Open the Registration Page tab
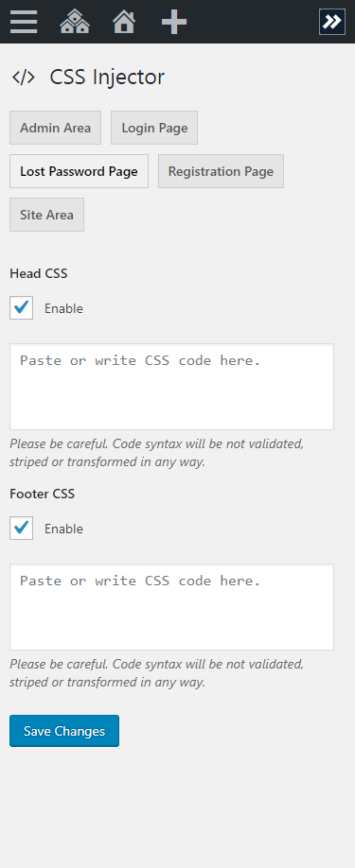Image resolution: width=355 pixels, height=868 pixels. pos(221,171)
